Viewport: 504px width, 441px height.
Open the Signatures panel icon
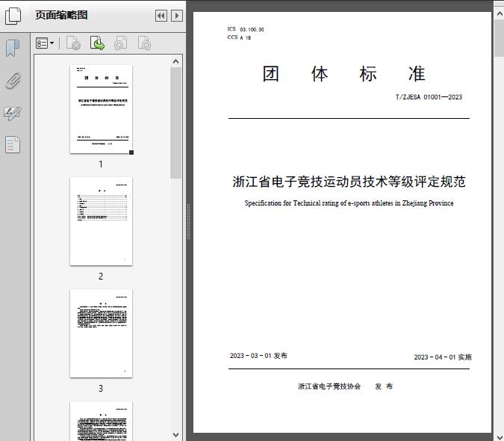point(13,113)
